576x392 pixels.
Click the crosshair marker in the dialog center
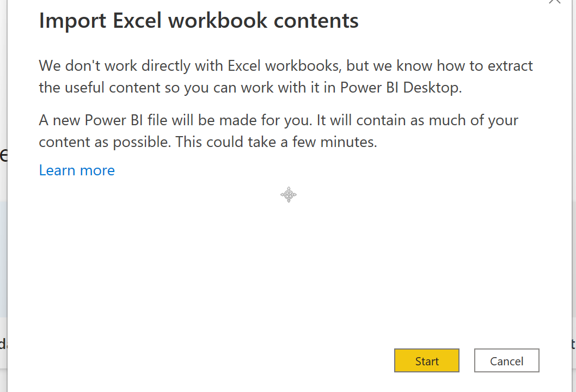[289, 194]
